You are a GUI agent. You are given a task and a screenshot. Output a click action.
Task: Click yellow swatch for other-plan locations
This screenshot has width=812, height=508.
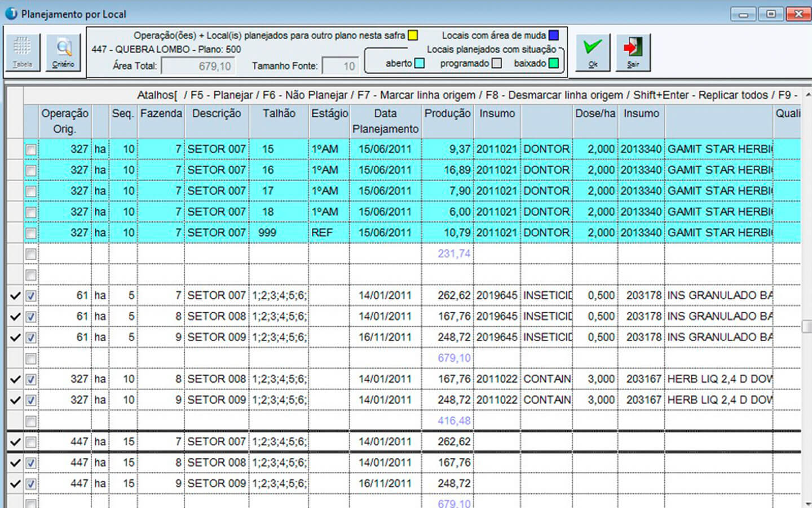413,36
